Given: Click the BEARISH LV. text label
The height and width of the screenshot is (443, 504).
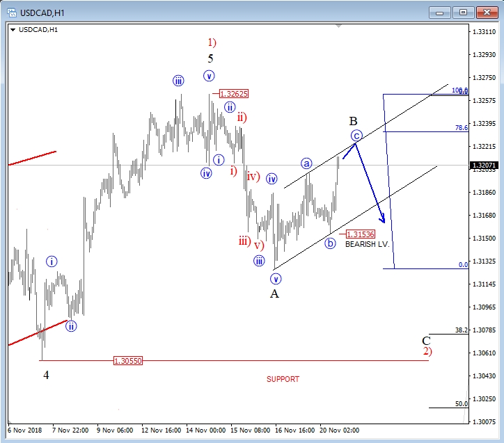Looking at the screenshot, I should pyautogui.click(x=368, y=244).
